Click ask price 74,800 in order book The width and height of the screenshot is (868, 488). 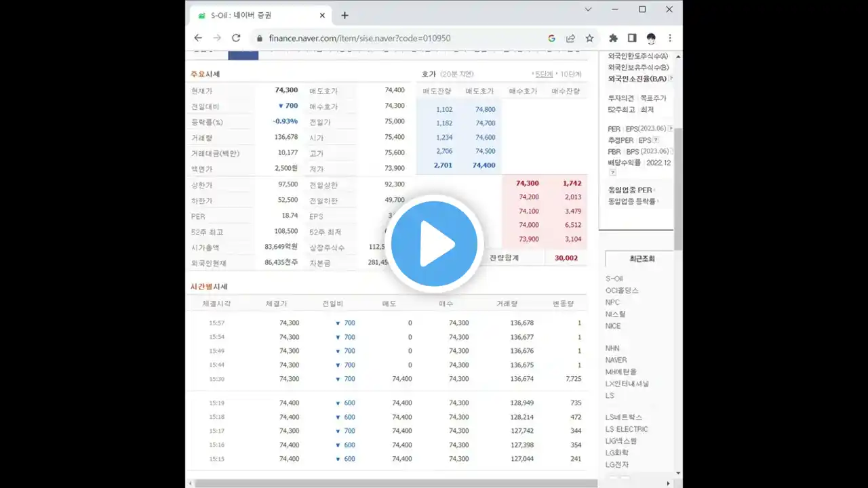pyautogui.click(x=486, y=110)
